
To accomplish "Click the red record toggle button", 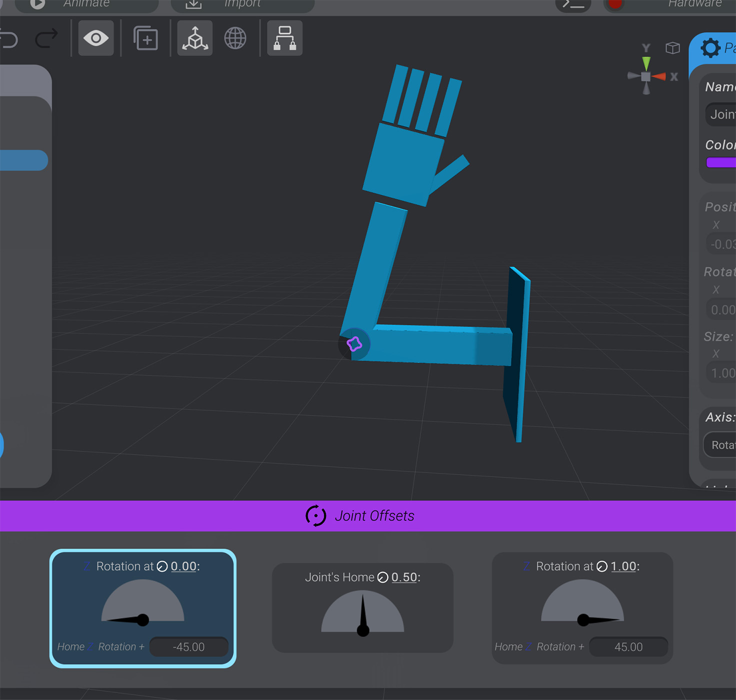I will pyautogui.click(x=614, y=4).
